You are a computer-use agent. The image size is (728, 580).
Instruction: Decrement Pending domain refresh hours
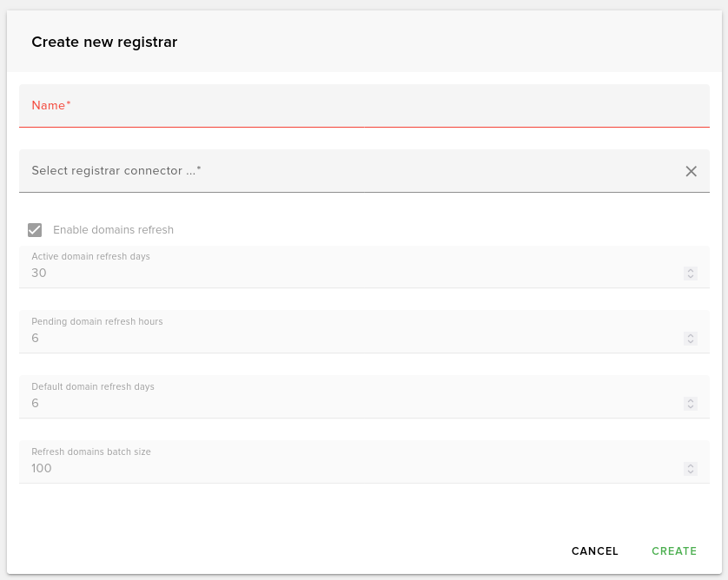[691, 341]
